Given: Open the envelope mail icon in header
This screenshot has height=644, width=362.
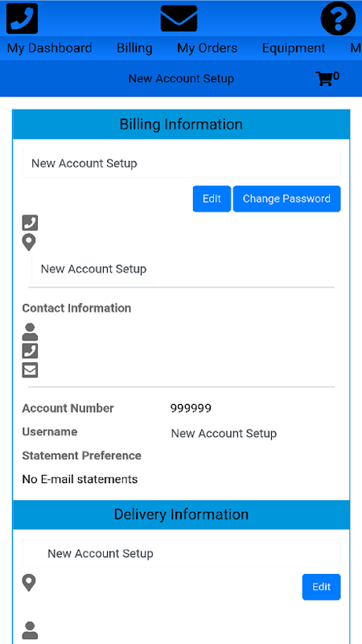Looking at the screenshot, I should [179, 19].
